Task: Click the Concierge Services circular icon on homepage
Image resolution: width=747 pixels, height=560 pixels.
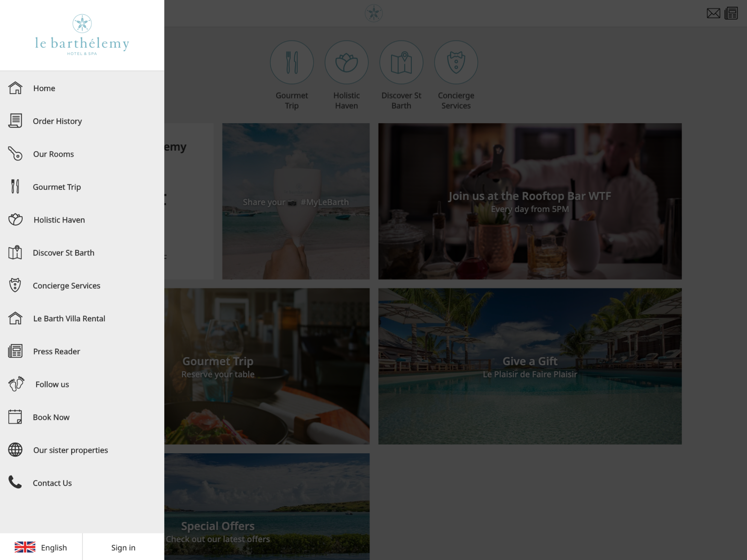Action: (456, 63)
